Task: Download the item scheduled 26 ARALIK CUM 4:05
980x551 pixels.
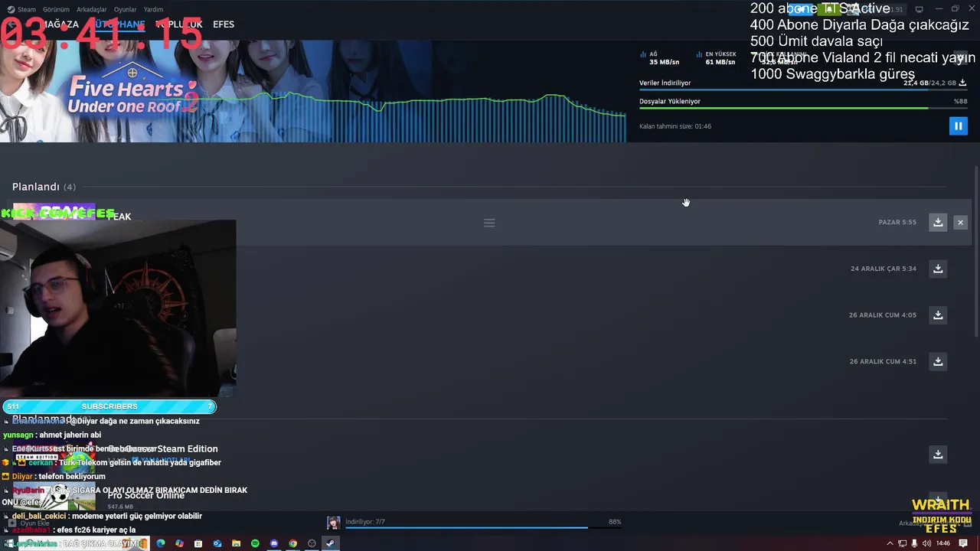Action: (x=938, y=315)
